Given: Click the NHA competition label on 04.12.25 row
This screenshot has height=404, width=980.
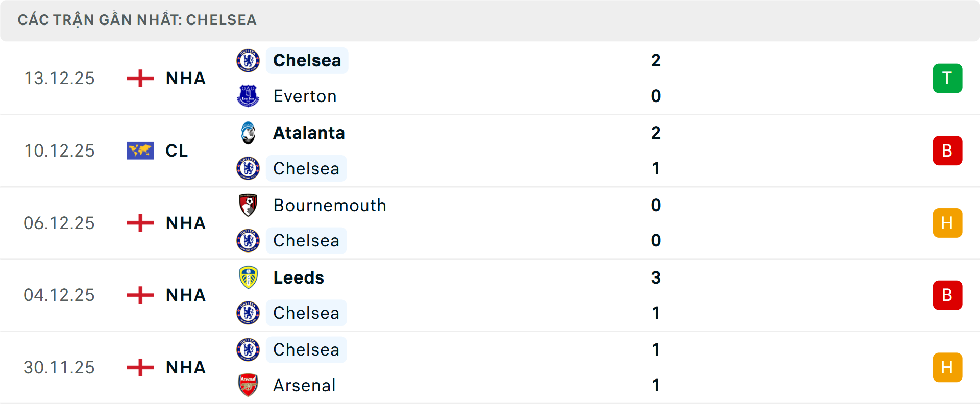Looking at the screenshot, I should (x=185, y=295).
